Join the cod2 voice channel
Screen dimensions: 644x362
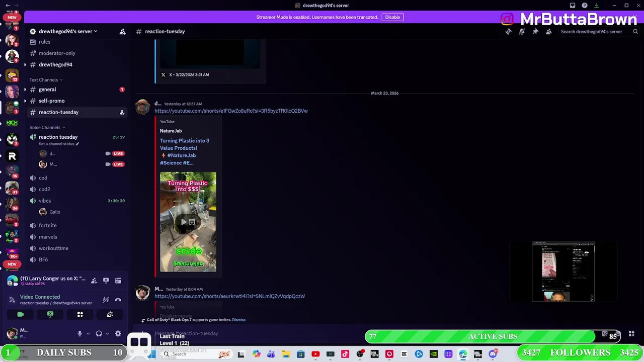point(44,189)
